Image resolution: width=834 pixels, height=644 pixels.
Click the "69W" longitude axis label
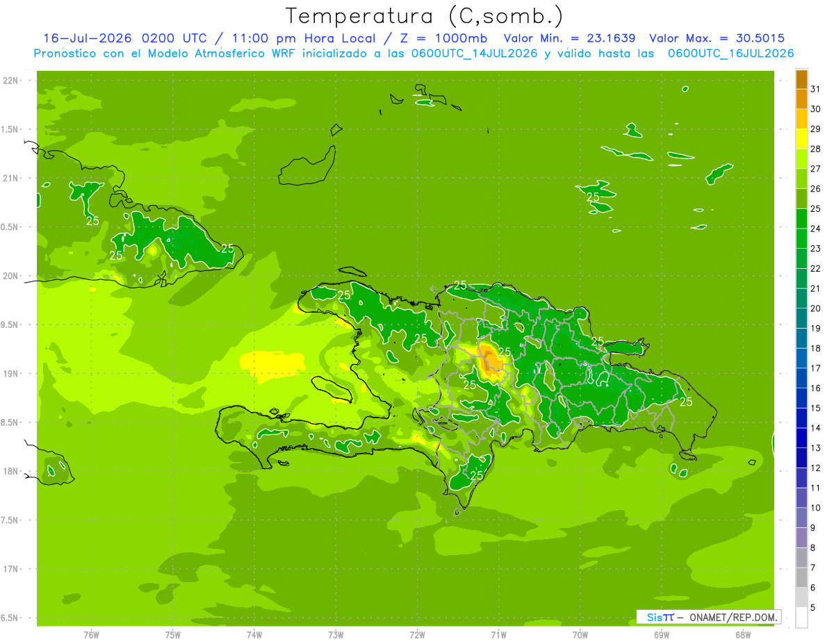point(662,635)
